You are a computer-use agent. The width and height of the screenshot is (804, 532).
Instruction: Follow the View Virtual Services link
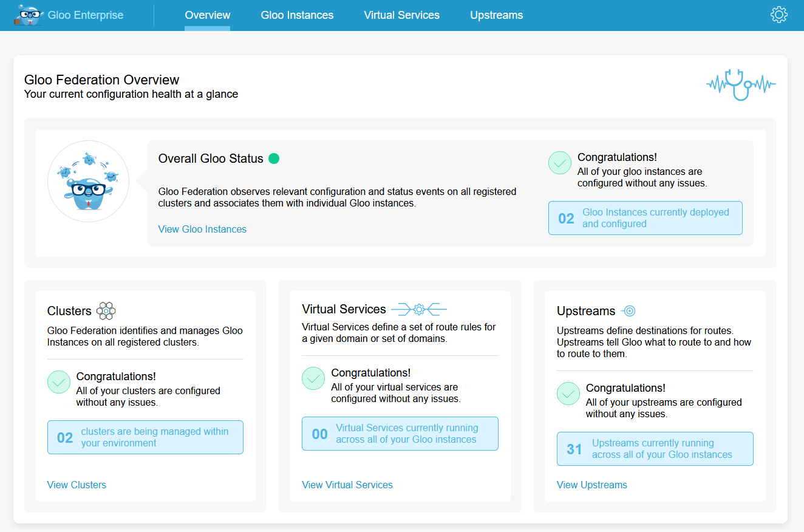347,485
